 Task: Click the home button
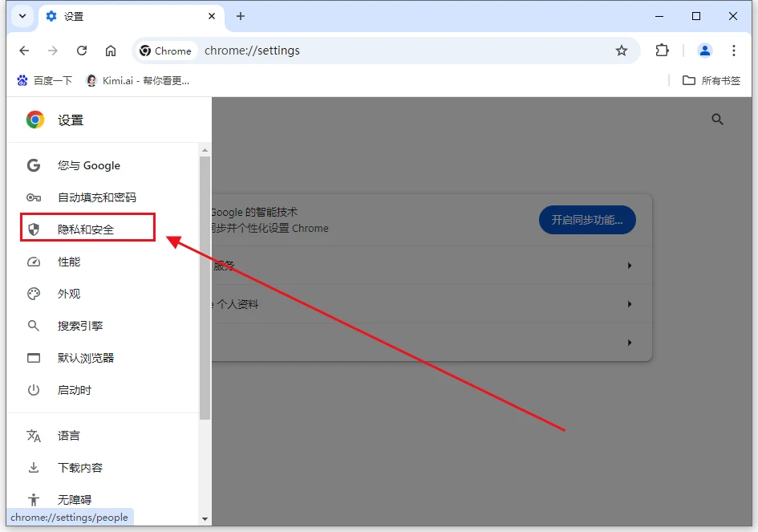[x=111, y=51]
